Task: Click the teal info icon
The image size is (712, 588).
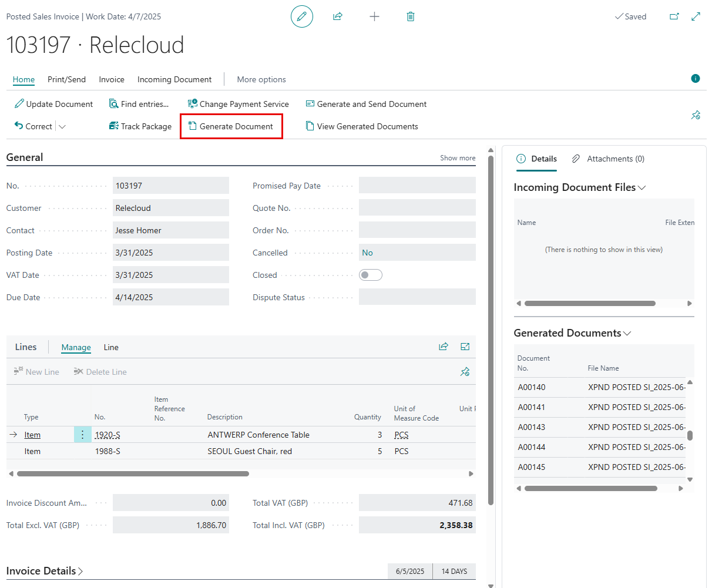Action: pos(696,79)
